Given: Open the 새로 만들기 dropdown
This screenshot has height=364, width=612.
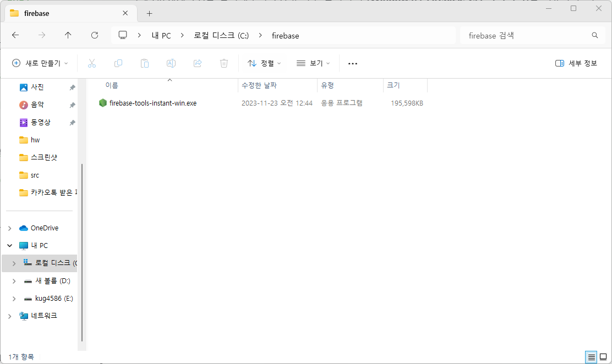Looking at the screenshot, I should coord(40,63).
